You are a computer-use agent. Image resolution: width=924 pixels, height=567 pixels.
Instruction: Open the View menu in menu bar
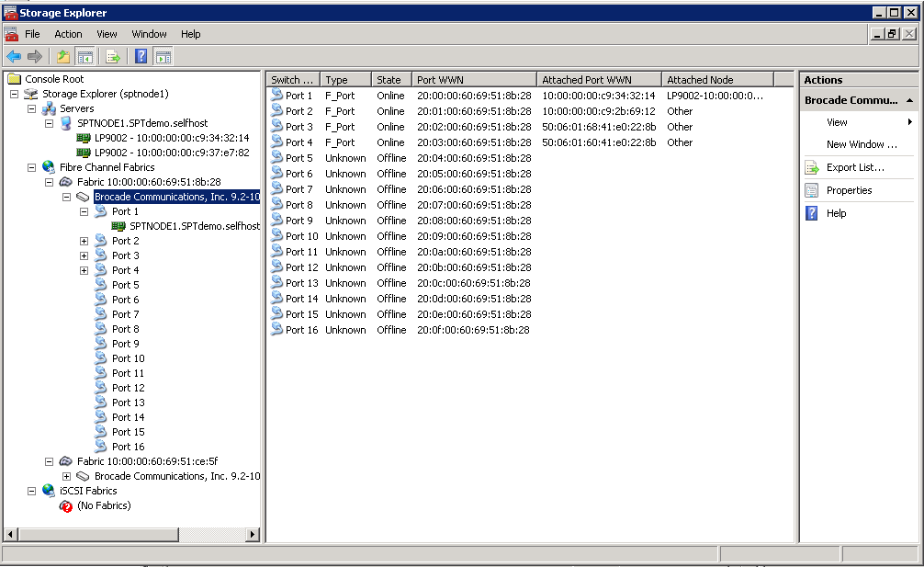point(107,34)
